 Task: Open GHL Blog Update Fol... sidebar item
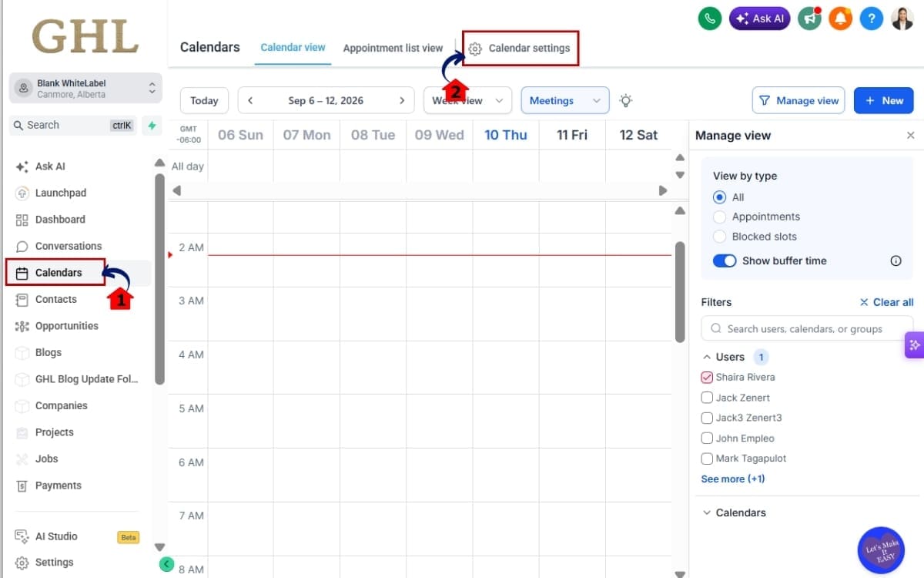[77, 379]
